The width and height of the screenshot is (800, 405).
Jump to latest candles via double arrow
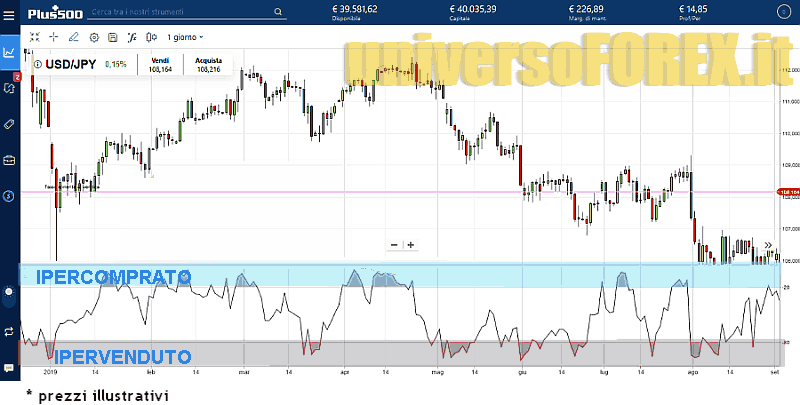pyautogui.click(x=768, y=245)
